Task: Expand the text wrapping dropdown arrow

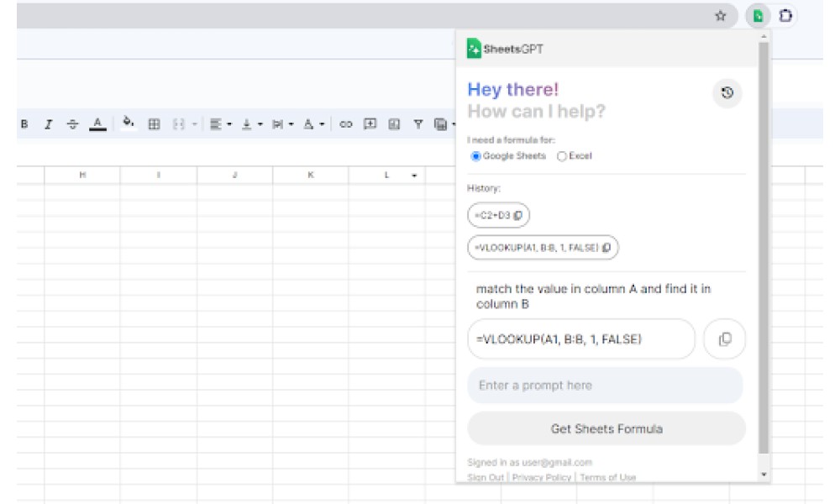Action: tap(291, 124)
